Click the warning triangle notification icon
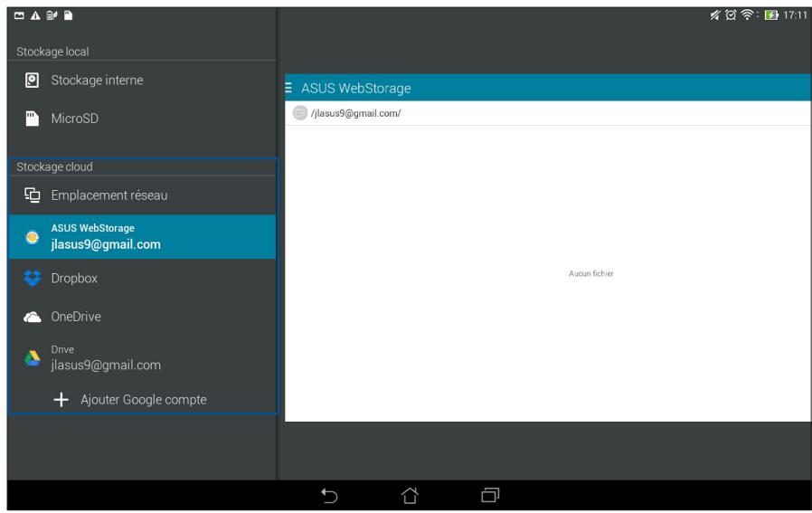812x513 pixels. [x=35, y=15]
